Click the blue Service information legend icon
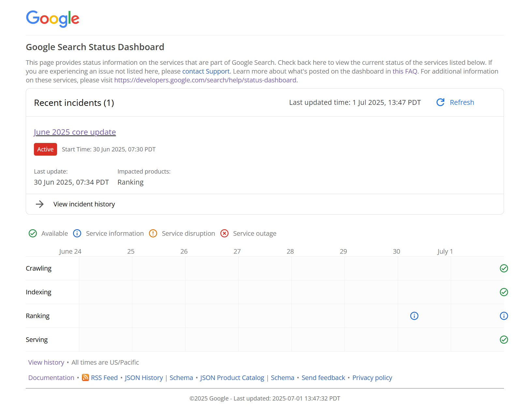 point(77,233)
